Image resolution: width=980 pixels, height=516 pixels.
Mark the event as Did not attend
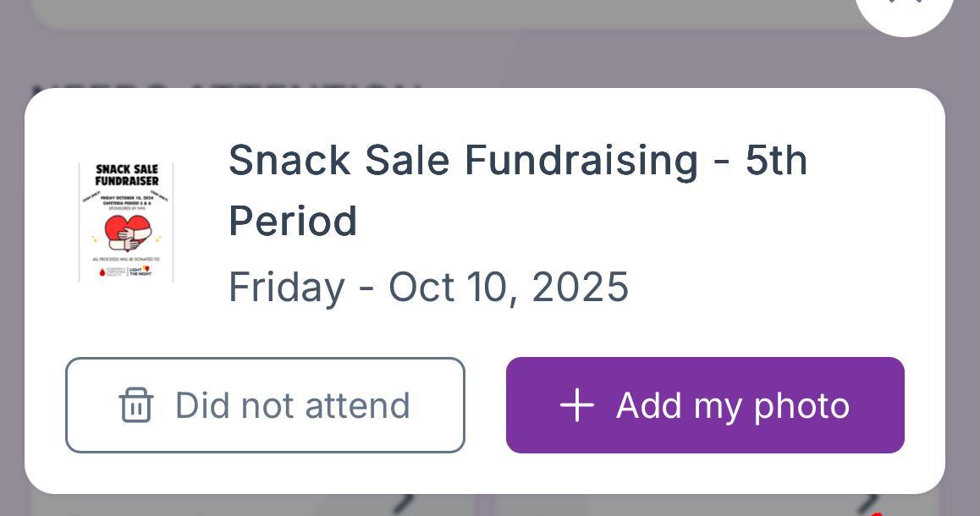click(265, 405)
